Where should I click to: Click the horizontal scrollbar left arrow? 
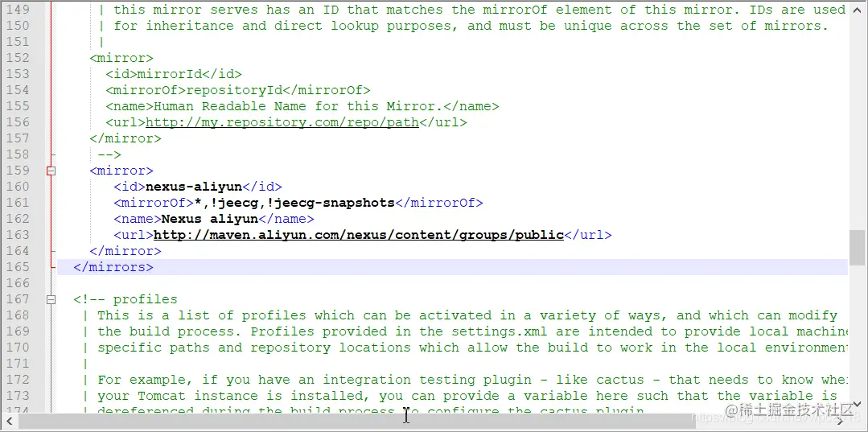pyautogui.click(x=10, y=421)
